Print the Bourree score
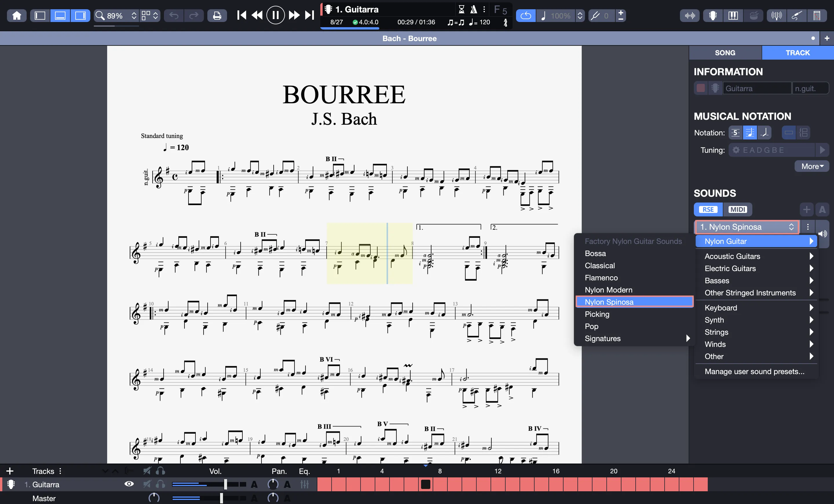Screen dimensions: 834x504 tap(217, 16)
